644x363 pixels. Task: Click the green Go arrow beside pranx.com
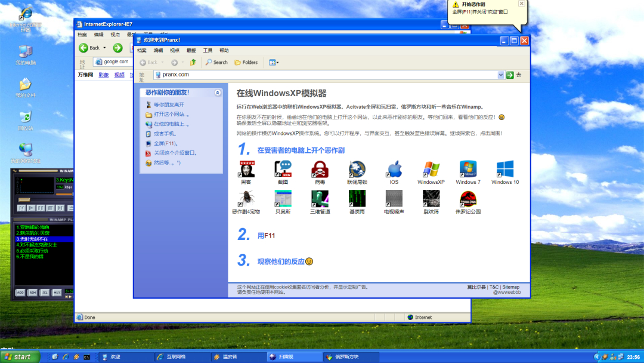[x=510, y=75]
